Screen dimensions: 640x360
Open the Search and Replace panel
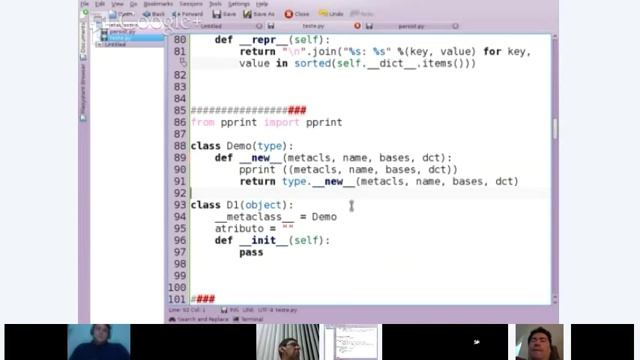[199, 319]
